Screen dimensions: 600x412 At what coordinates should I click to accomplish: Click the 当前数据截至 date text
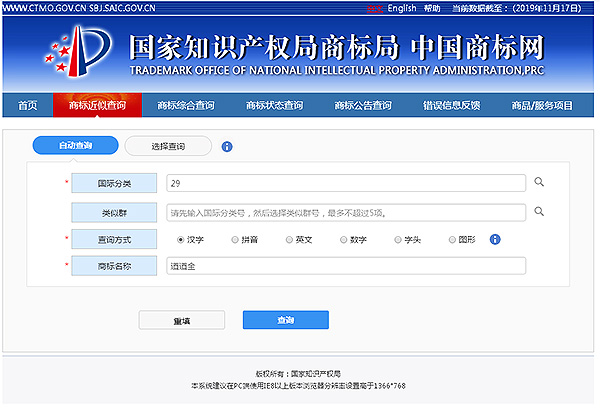click(x=517, y=8)
